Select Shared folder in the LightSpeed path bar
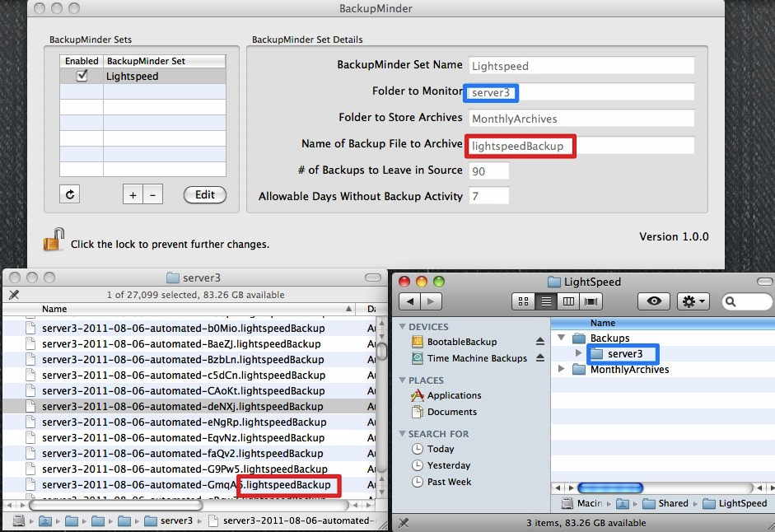The height and width of the screenshot is (532, 775). [665, 503]
